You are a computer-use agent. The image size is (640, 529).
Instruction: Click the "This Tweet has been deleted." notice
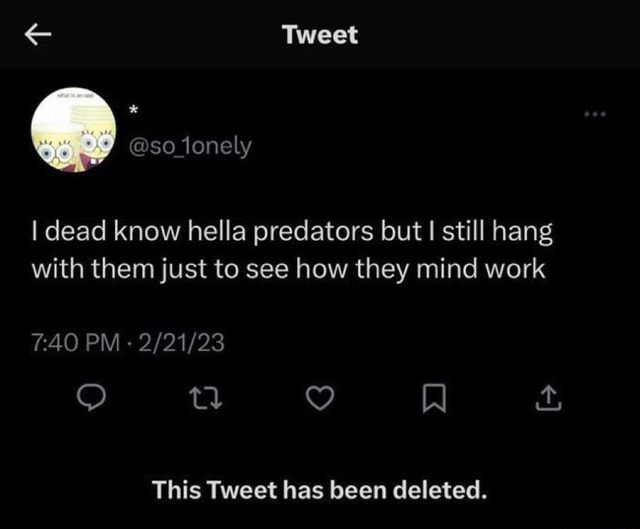pos(320,490)
